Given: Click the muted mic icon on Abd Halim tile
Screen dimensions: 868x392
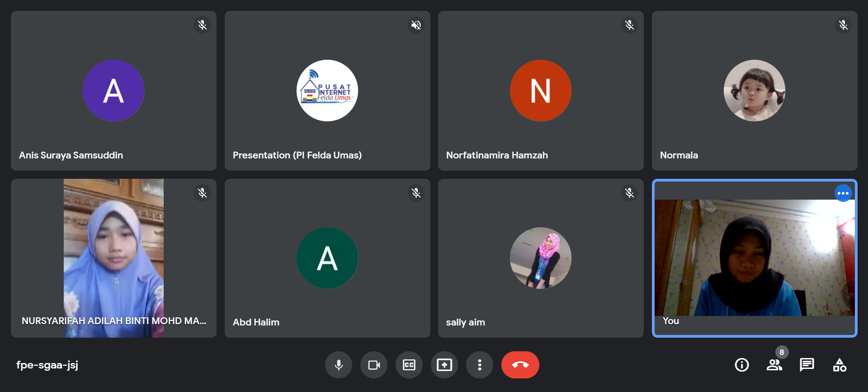Looking at the screenshot, I should [x=416, y=193].
